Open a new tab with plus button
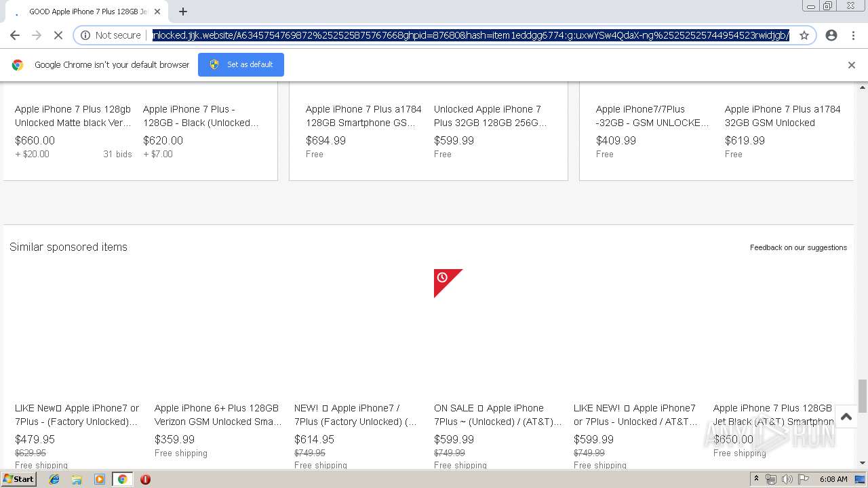Screen dimensions: 868x488 tap(182, 12)
